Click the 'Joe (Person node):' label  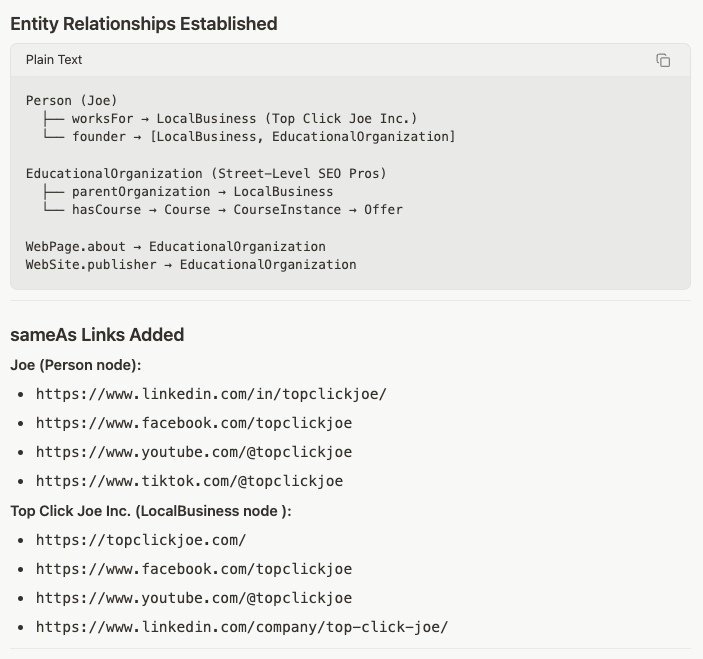click(x=76, y=365)
